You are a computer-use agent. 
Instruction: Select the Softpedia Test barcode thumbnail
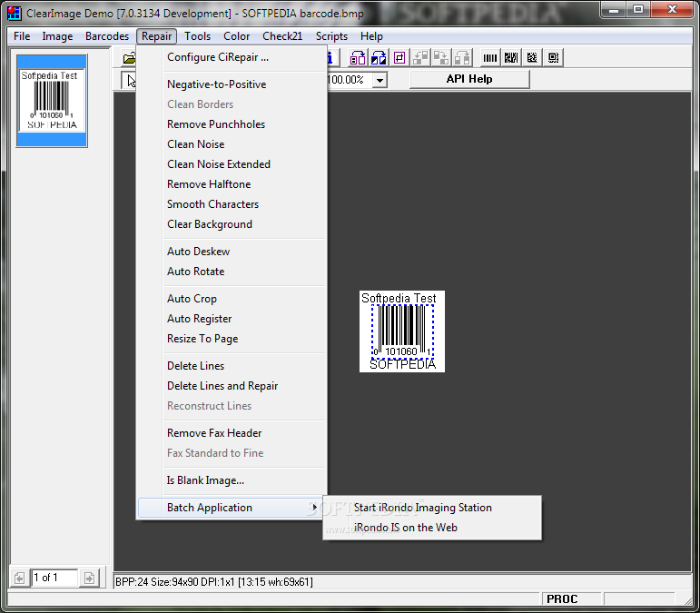52,101
